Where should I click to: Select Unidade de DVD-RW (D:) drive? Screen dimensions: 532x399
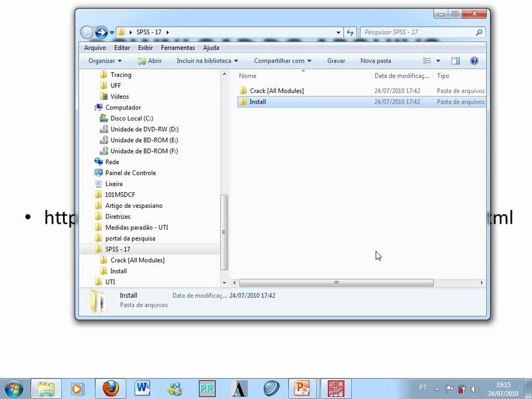click(139, 129)
